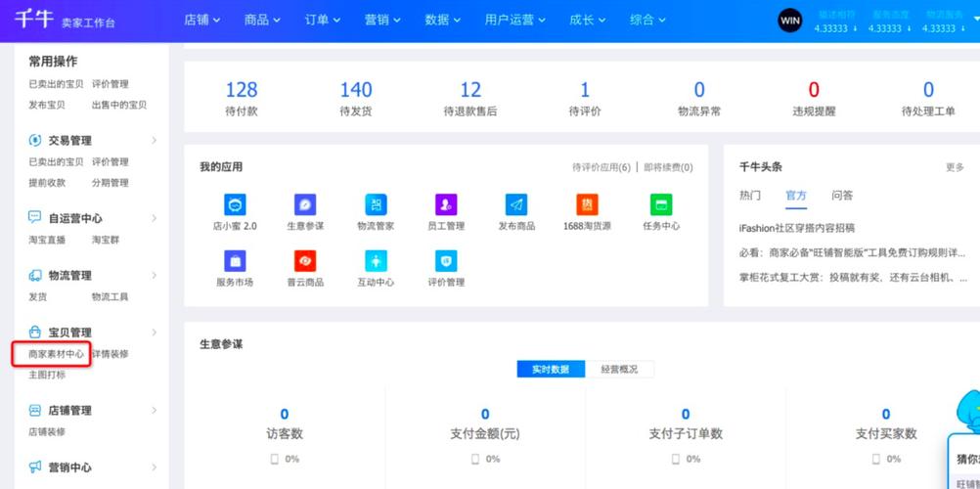Select the 经营概况 tab
This screenshot has width=980, height=489.
(x=619, y=369)
